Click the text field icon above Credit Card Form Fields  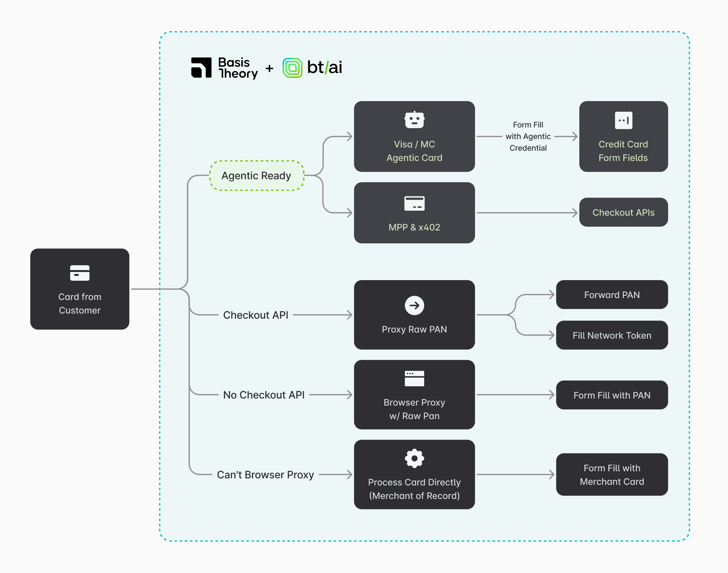tap(623, 120)
